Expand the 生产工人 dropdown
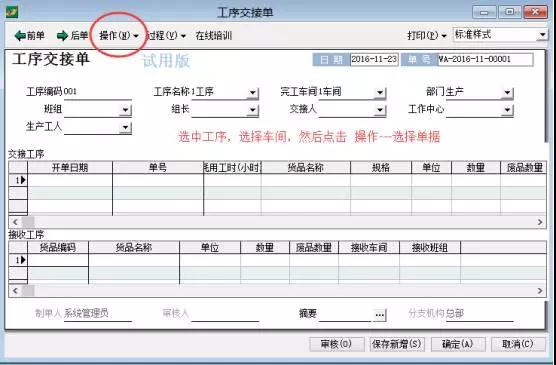Image resolution: width=556 pixels, height=365 pixels. 125,127
